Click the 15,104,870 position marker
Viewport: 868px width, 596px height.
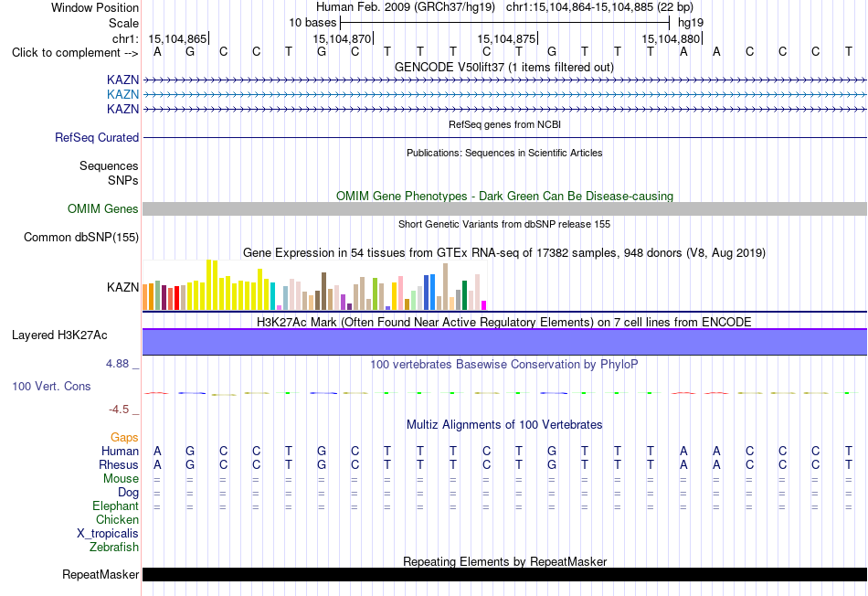tap(342, 38)
